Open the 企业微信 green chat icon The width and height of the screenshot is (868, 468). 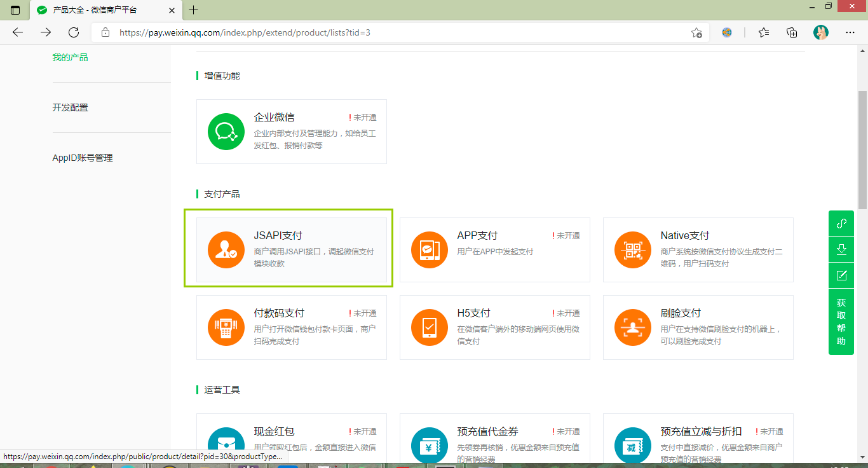226,132
